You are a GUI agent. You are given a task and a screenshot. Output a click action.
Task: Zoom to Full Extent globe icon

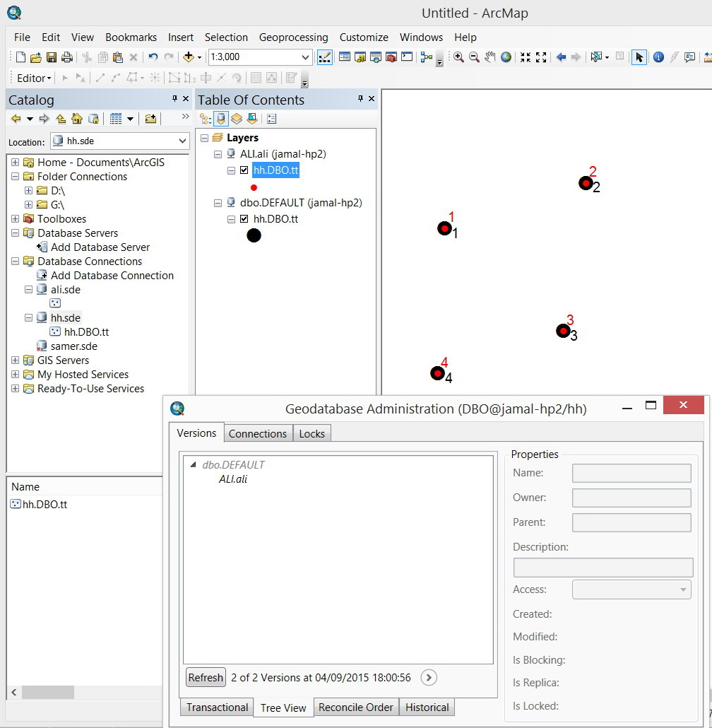[x=506, y=57]
